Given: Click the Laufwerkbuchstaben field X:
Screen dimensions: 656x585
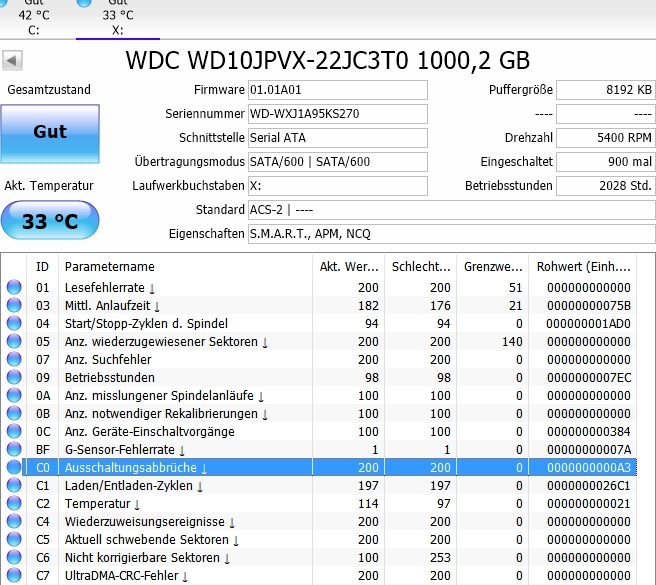Looking at the screenshot, I should (338, 186).
